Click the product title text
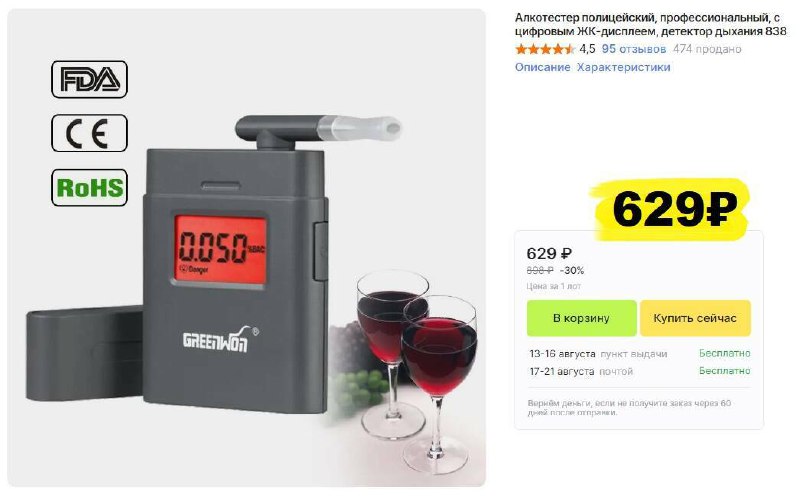 [x=651, y=24]
